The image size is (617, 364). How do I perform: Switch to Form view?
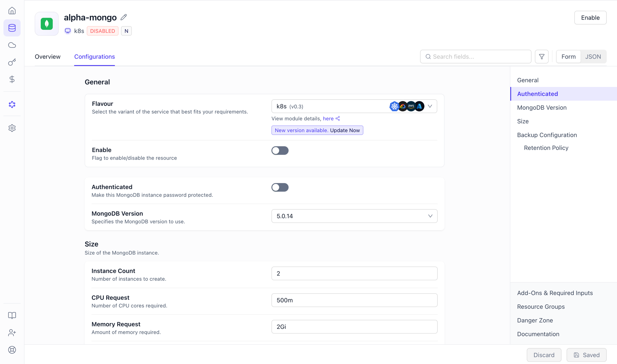tap(568, 57)
